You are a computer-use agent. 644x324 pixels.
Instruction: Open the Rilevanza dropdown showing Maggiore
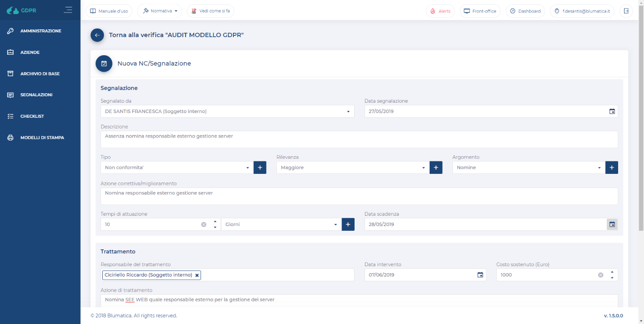[x=424, y=168]
